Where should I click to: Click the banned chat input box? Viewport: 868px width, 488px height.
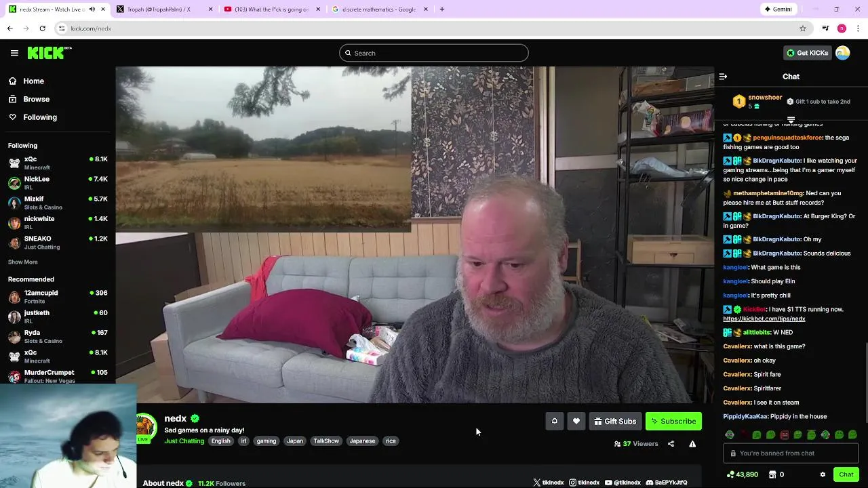click(x=791, y=453)
